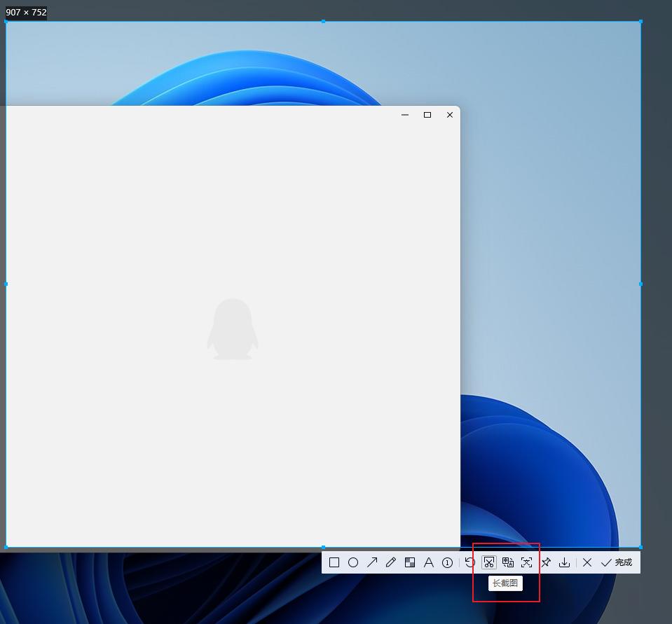Image resolution: width=672 pixels, height=624 pixels.
Task: Start long screenshot (长截图) capture
Action: [489, 562]
